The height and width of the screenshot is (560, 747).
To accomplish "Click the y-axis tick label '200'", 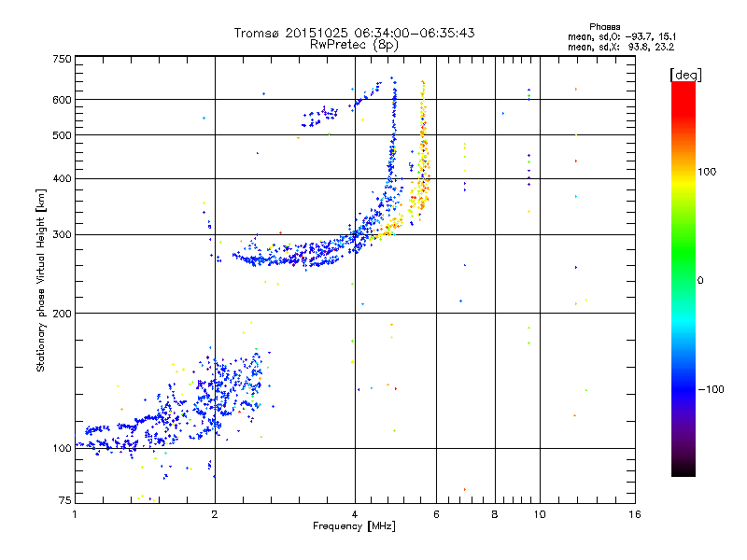I will (x=62, y=314).
